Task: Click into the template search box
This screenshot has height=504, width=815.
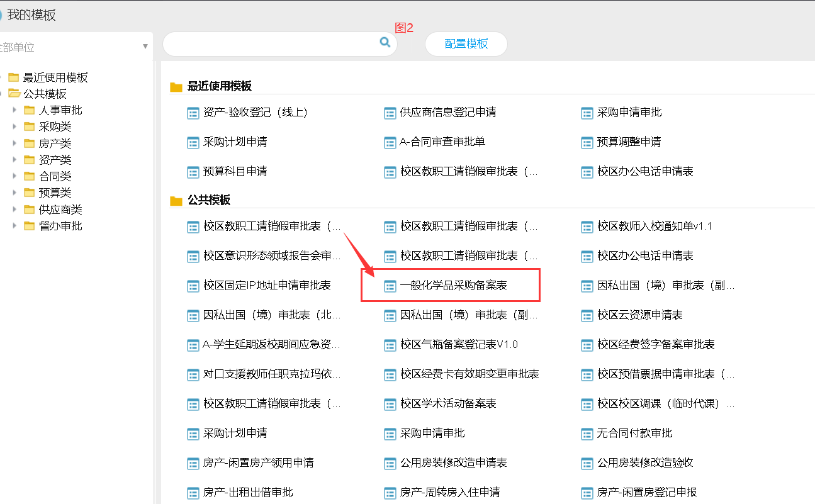Action: point(271,44)
